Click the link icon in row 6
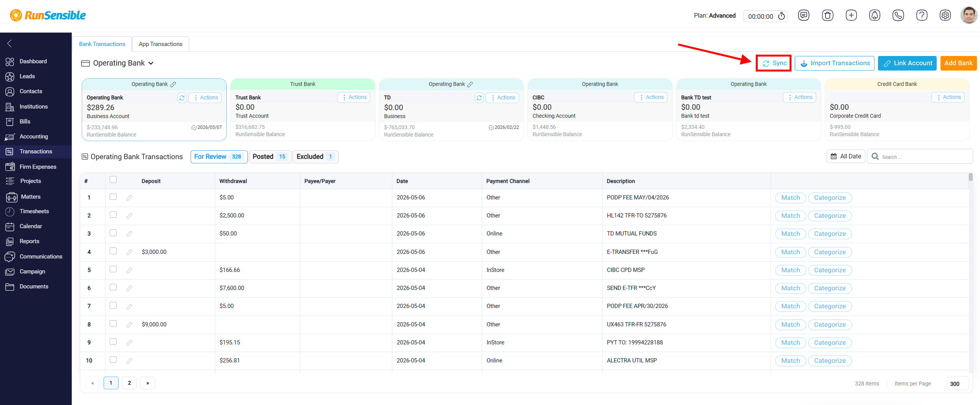Image resolution: width=980 pixels, height=405 pixels. coord(129,288)
